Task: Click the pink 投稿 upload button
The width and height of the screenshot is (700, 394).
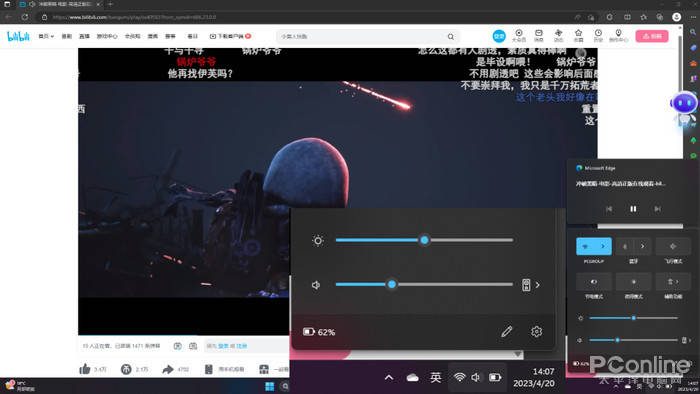Action: [x=652, y=36]
